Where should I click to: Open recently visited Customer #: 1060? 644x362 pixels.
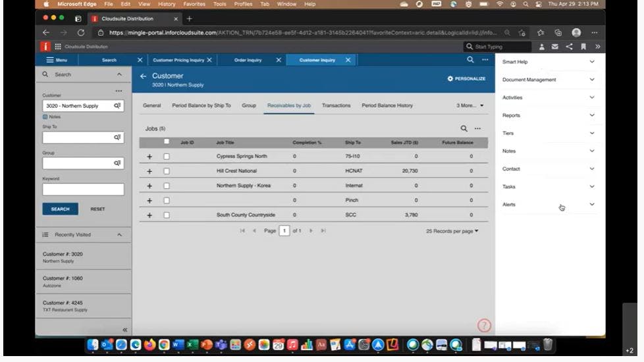[84, 282]
